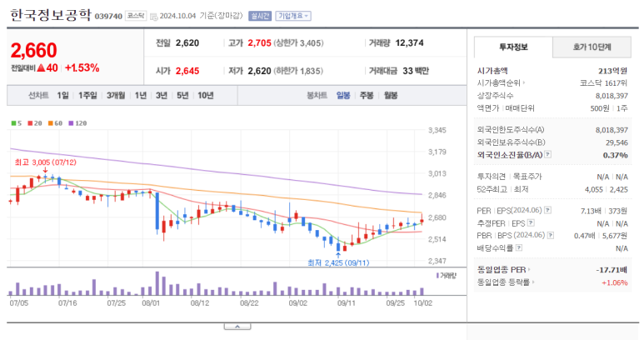The height and width of the screenshot is (340, 644).
Task: Select the 10년 line chart period
Action: pyautogui.click(x=205, y=95)
